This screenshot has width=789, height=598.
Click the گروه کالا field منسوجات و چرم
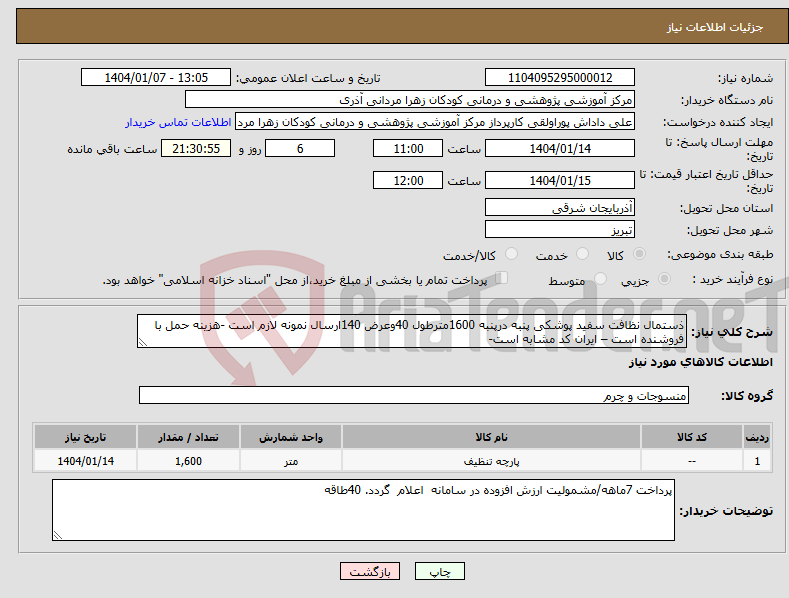(414, 395)
